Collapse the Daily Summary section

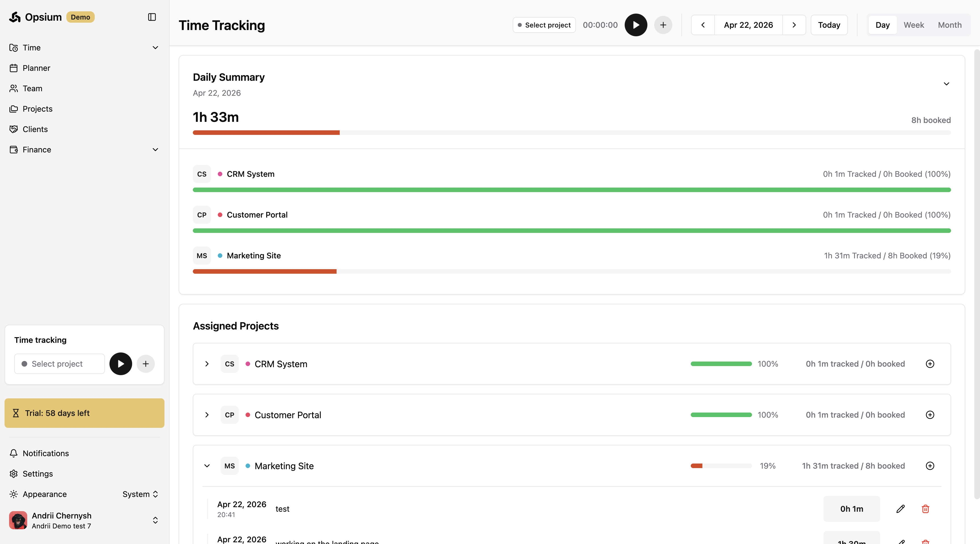[x=946, y=84]
